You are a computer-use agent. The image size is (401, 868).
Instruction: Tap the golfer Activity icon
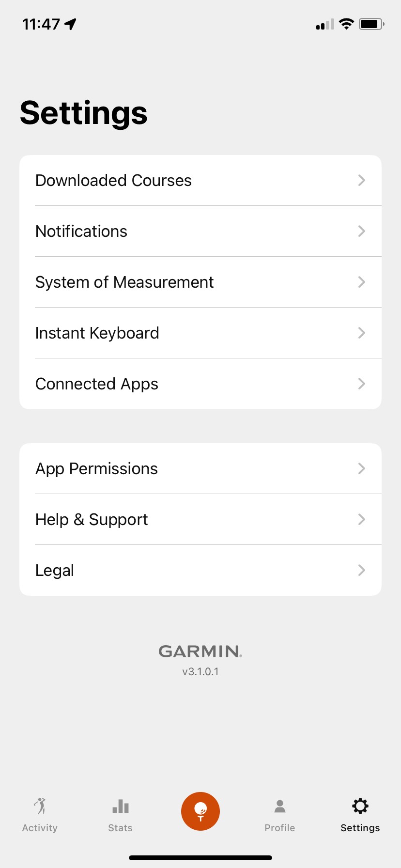tap(40, 806)
